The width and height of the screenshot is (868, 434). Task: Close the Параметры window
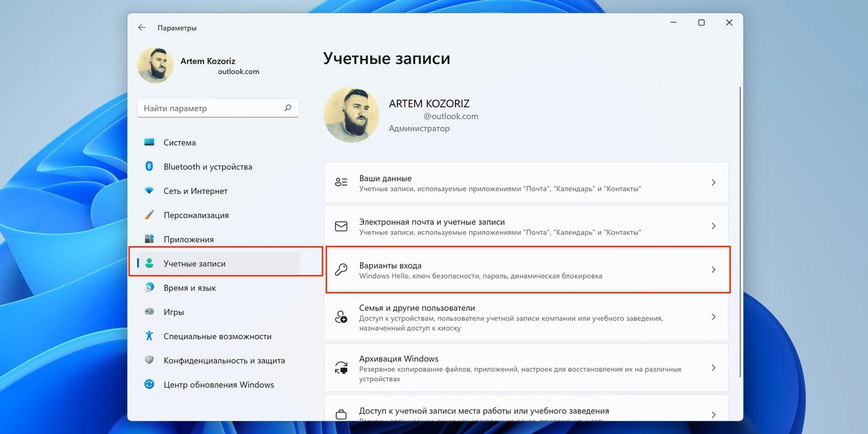pyautogui.click(x=729, y=23)
